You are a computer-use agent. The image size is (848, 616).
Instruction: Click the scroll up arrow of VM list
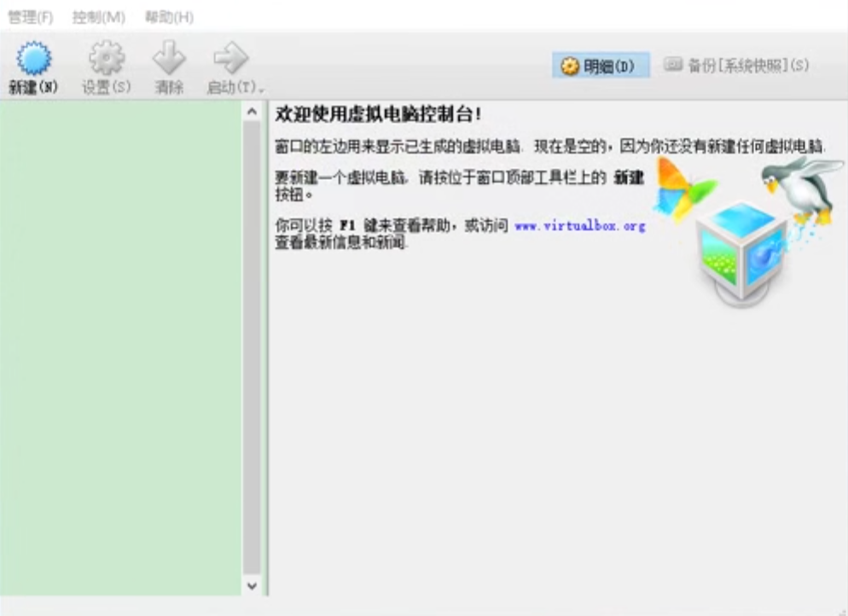(x=252, y=112)
